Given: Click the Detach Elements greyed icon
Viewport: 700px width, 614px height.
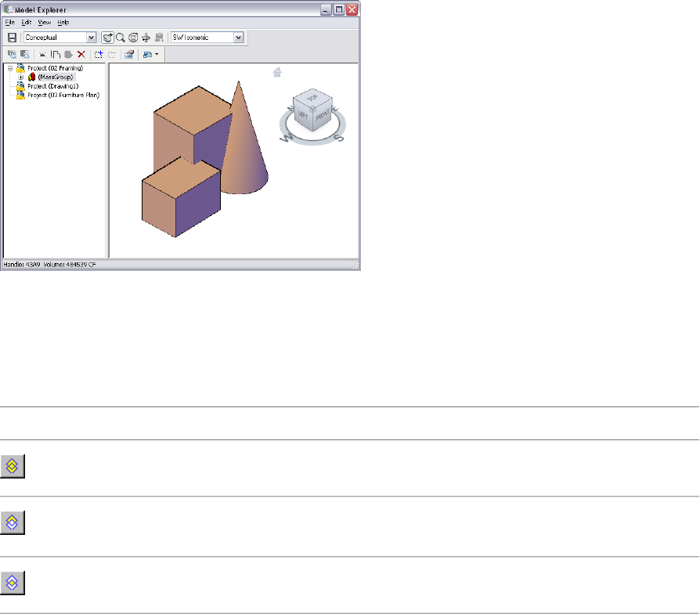Looking at the screenshot, I should pyautogui.click(x=112, y=55).
